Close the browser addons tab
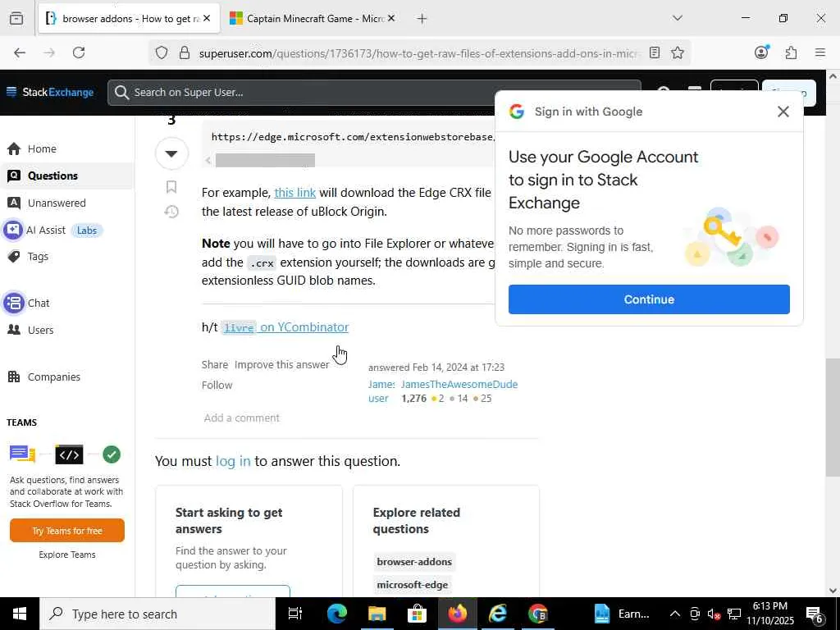This screenshot has height=630, width=840. [207, 18]
